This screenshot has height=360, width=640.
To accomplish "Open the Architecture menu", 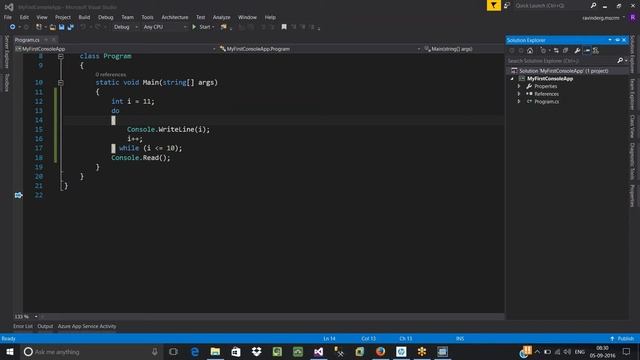I will (x=175, y=17).
